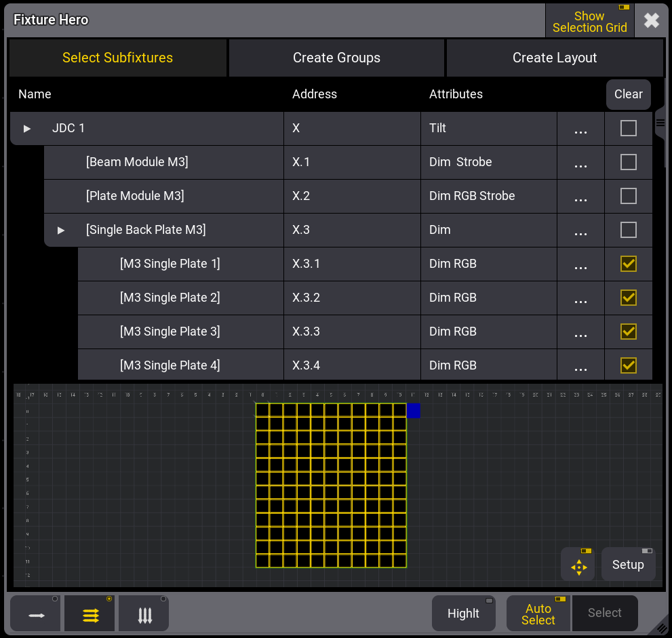Click ellipsis for M3 Single Plate 2
The height and width of the screenshot is (638, 672).
tap(580, 298)
